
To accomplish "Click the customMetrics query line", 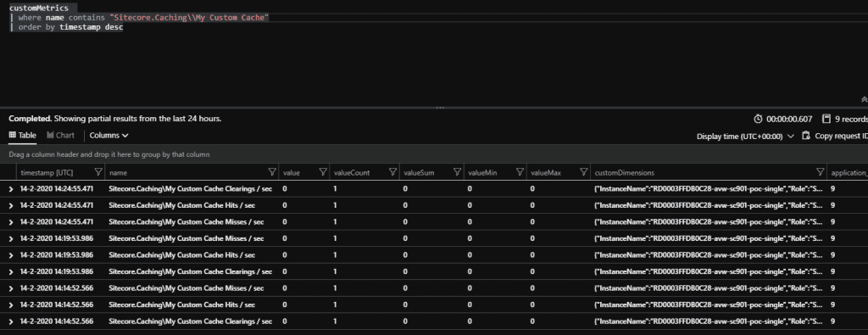I will click(39, 8).
